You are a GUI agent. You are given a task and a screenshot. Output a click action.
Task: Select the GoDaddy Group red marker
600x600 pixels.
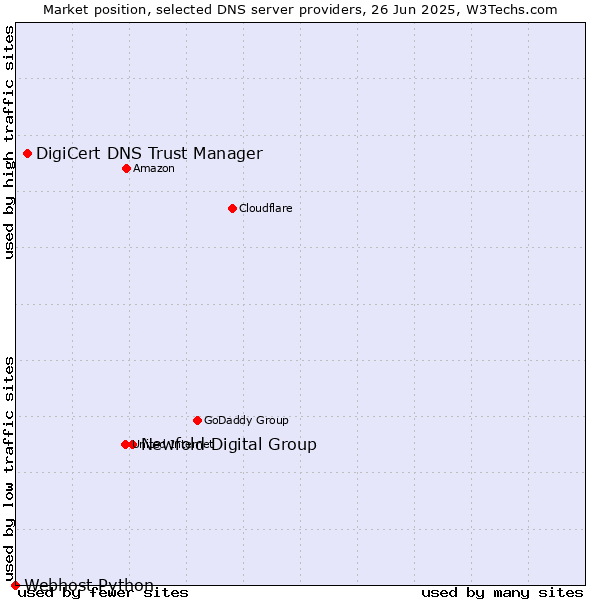point(197,421)
